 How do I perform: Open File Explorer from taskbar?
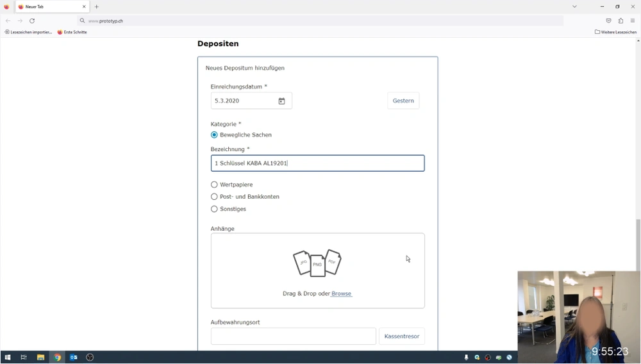coord(40,358)
